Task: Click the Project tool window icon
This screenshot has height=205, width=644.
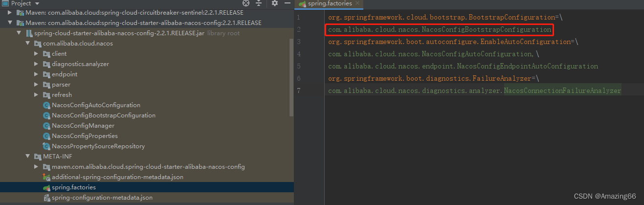Action: tap(5, 3)
